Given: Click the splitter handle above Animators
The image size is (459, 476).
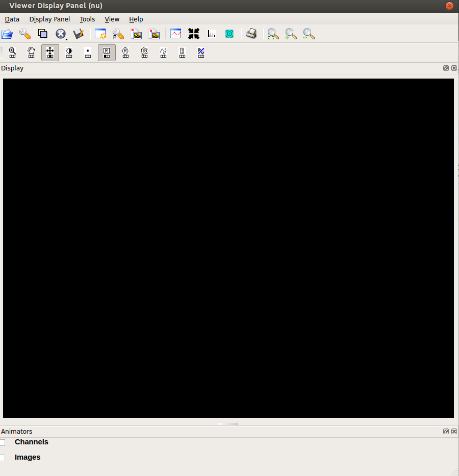Looking at the screenshot, I should (228, 424).
